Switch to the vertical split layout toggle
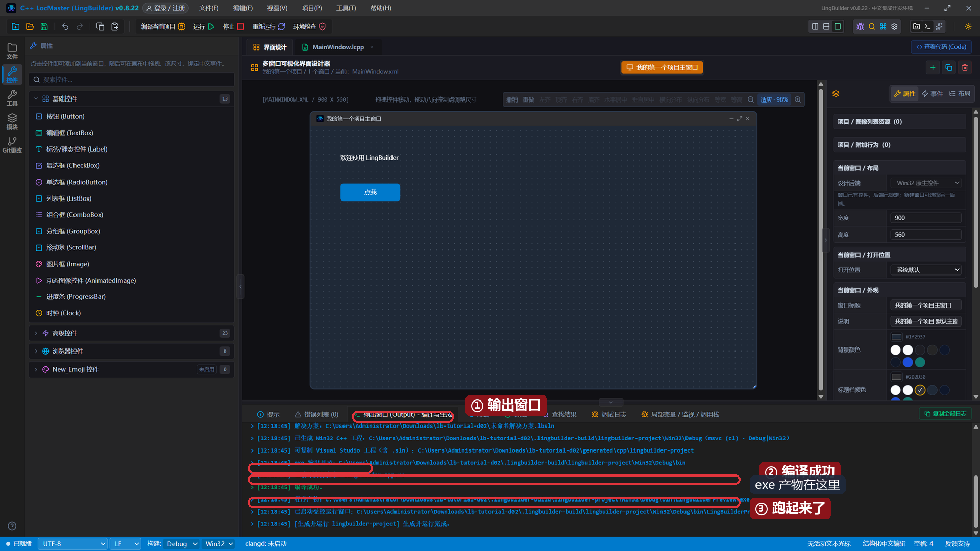Image resolution: width=980 pixels, height=551 pixels. pos(815,27)
